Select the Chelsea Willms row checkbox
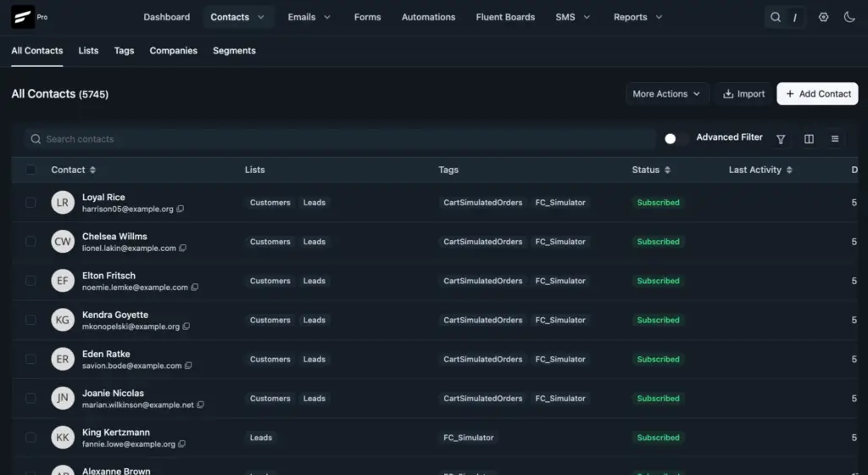This screenshot has height=475, width=868. (31, 242)
